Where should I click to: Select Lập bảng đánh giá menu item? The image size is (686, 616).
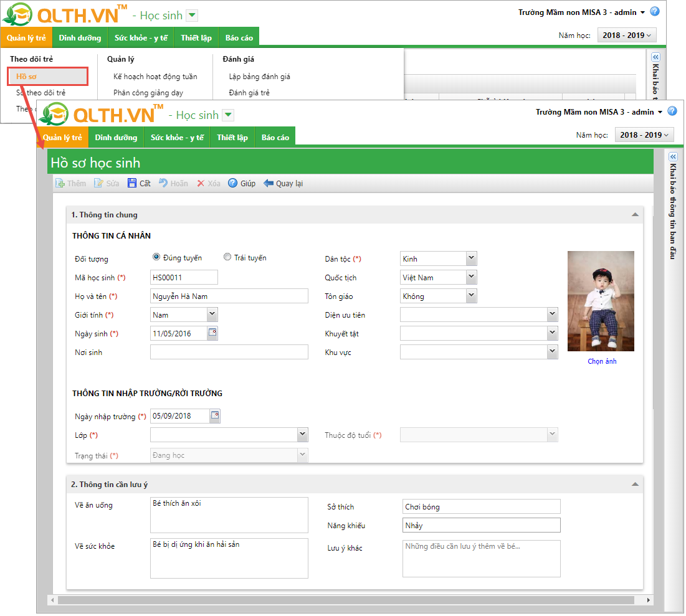[x=259, y=77]
